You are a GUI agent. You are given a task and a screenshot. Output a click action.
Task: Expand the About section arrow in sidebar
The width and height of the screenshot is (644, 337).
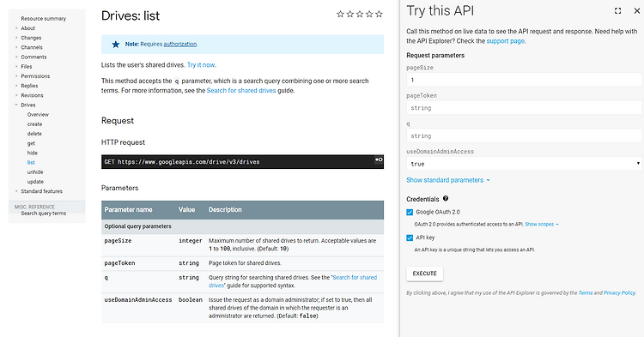[x=16, y=28]
